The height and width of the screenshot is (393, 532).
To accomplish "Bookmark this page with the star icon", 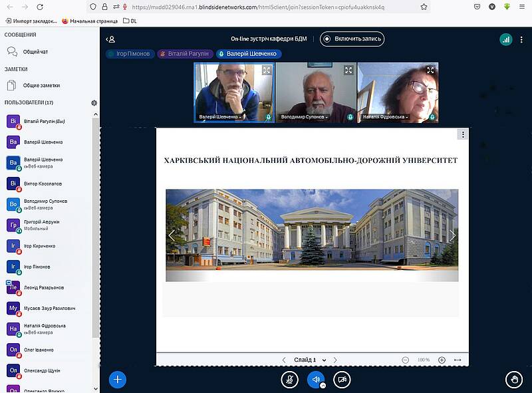I will (424, 7).
